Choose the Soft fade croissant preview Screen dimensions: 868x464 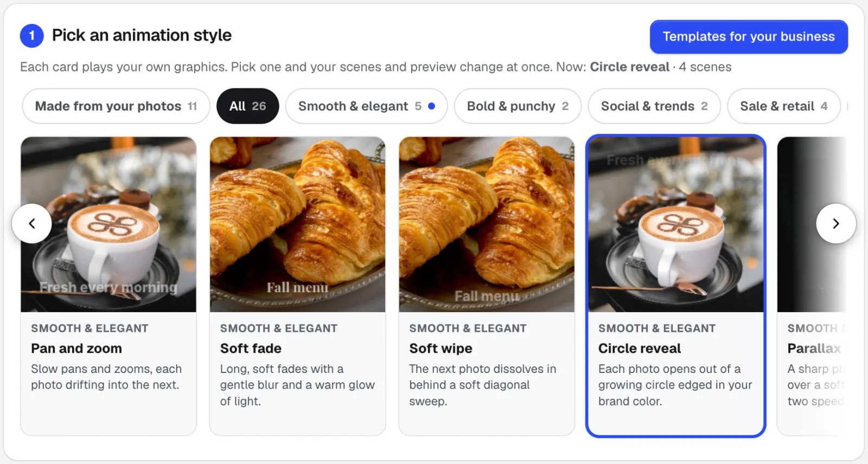tap(298, 224)
